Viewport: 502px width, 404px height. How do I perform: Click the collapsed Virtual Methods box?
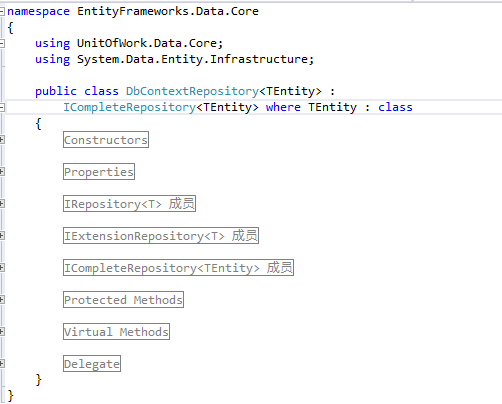coord(116,332)
